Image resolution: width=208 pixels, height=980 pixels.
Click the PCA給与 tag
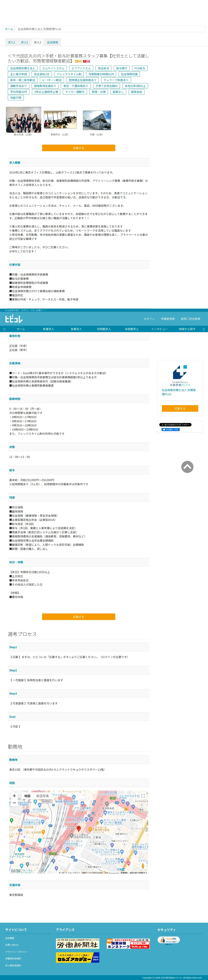pos(140,69)
